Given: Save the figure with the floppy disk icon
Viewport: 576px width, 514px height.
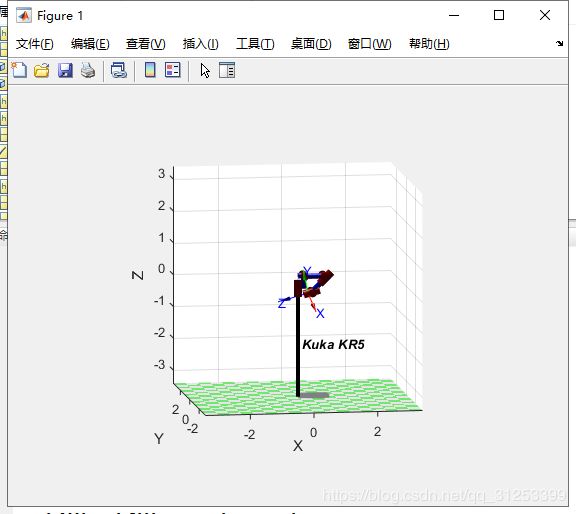Looking at the screenshot, I should point(65,70).
